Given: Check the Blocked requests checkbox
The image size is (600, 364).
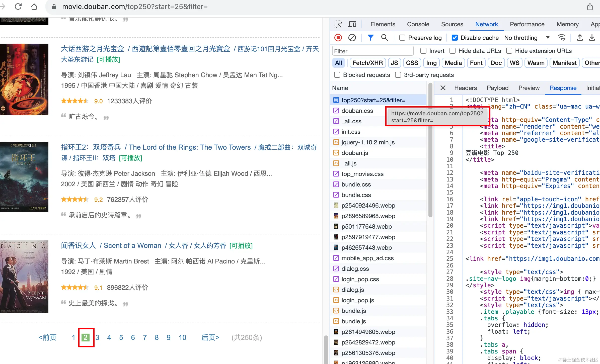Looking at the screenshot, I should 337,75.
